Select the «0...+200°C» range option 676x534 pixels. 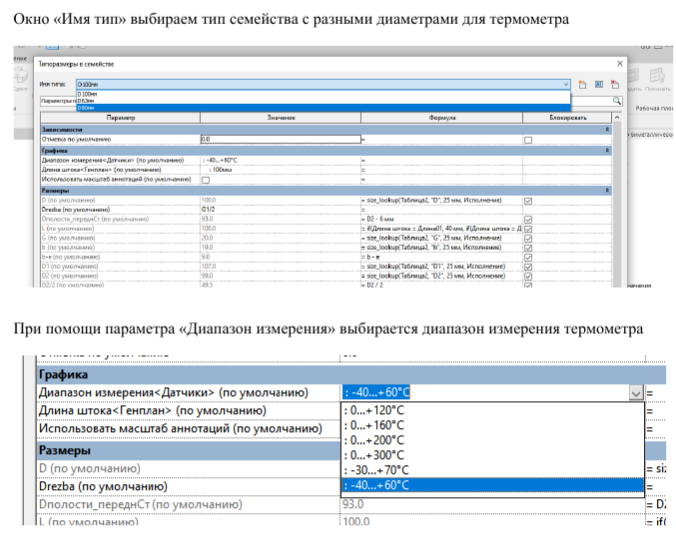(493, 440)
